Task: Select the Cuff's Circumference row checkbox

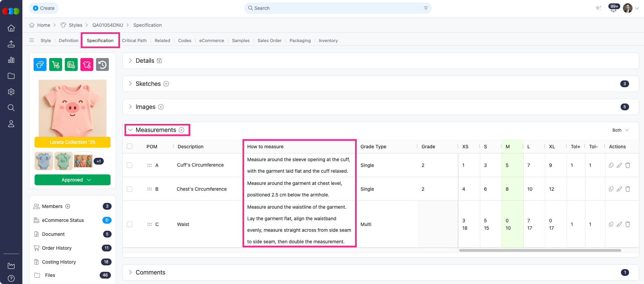Action: tap(130, 165)
